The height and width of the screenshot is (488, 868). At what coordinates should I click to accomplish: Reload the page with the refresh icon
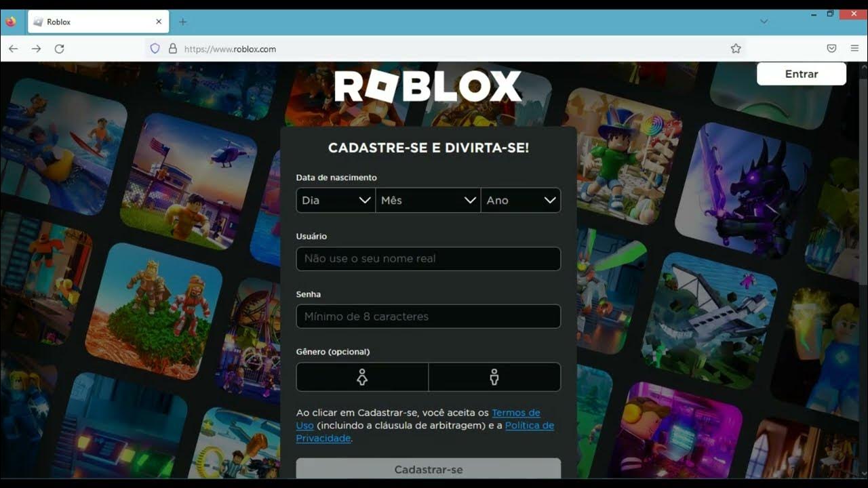(x=60, y=49)
